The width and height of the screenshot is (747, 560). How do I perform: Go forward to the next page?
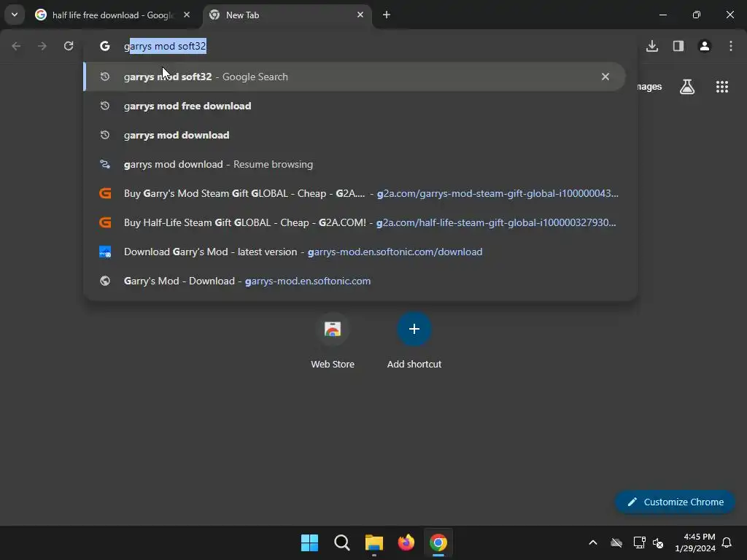(x=42, y=46)
